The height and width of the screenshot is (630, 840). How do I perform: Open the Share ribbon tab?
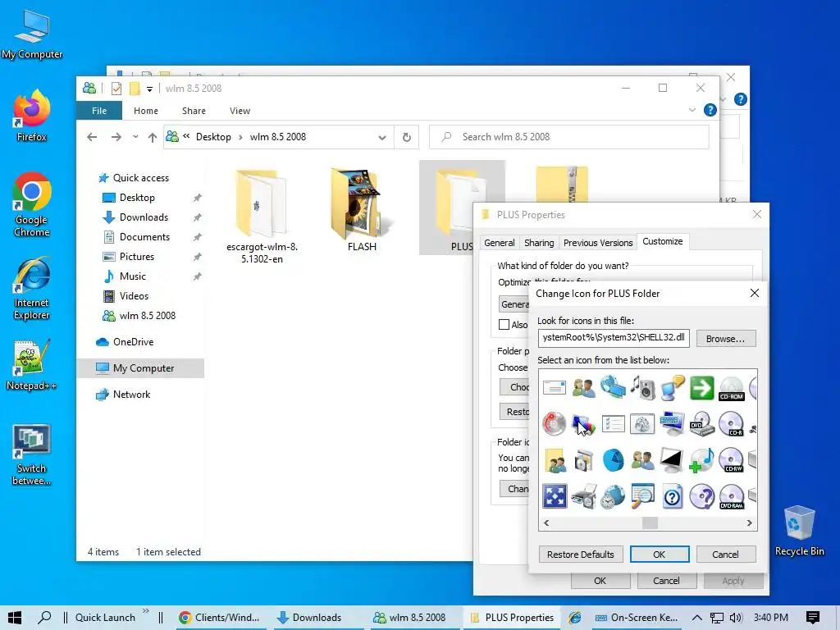point(194,111)
